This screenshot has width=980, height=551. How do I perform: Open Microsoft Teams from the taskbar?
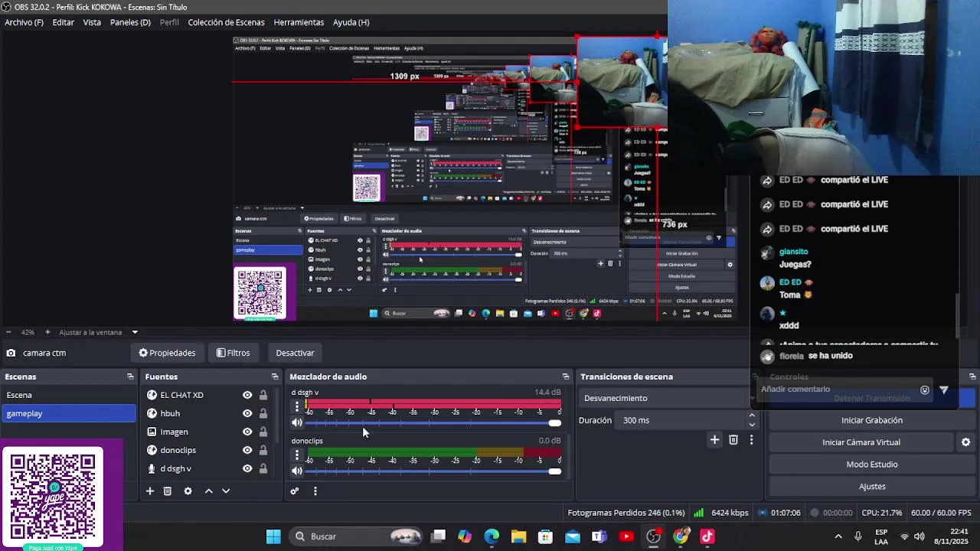[599, 536]
